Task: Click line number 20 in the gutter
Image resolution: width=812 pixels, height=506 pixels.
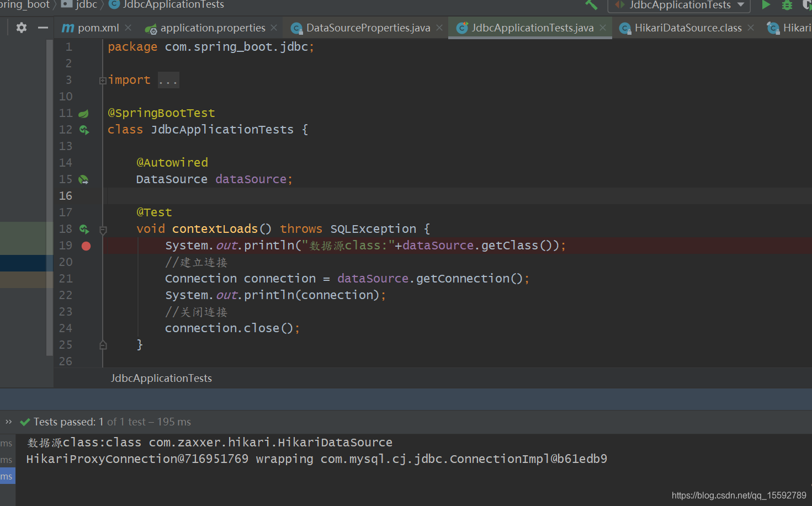Action: 66,262
